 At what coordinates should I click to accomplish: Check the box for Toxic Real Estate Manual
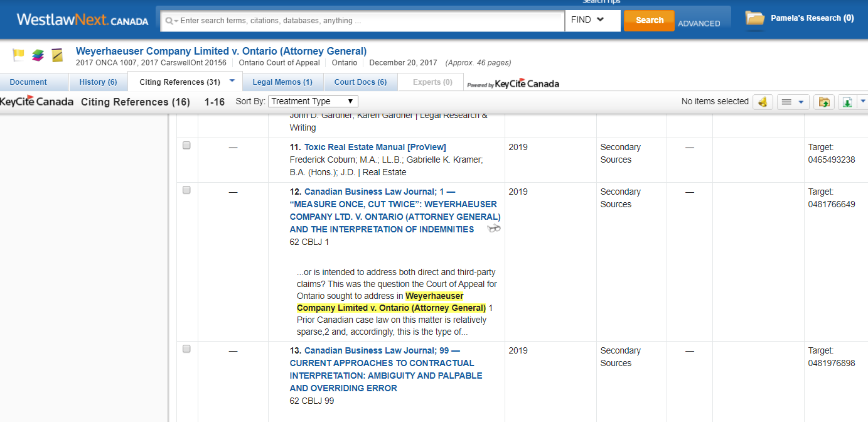pyautogui.click(x=186, y=145)
